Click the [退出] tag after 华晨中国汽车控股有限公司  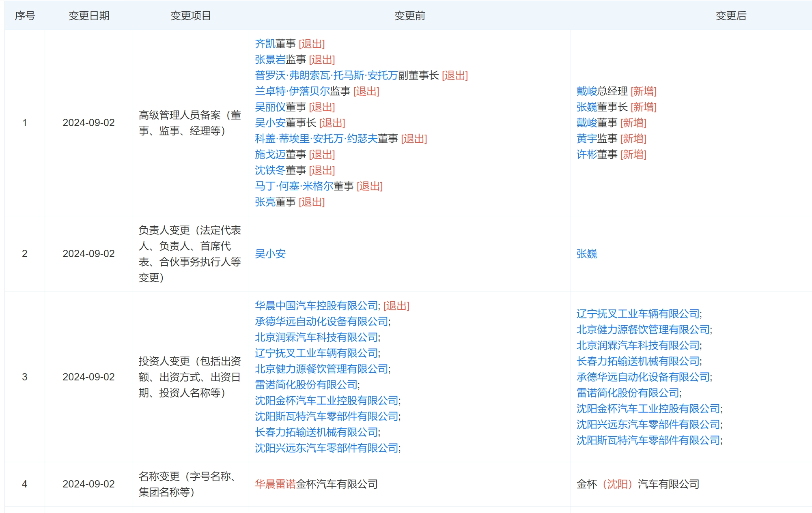pyautogui.click(x=396, y=305)
